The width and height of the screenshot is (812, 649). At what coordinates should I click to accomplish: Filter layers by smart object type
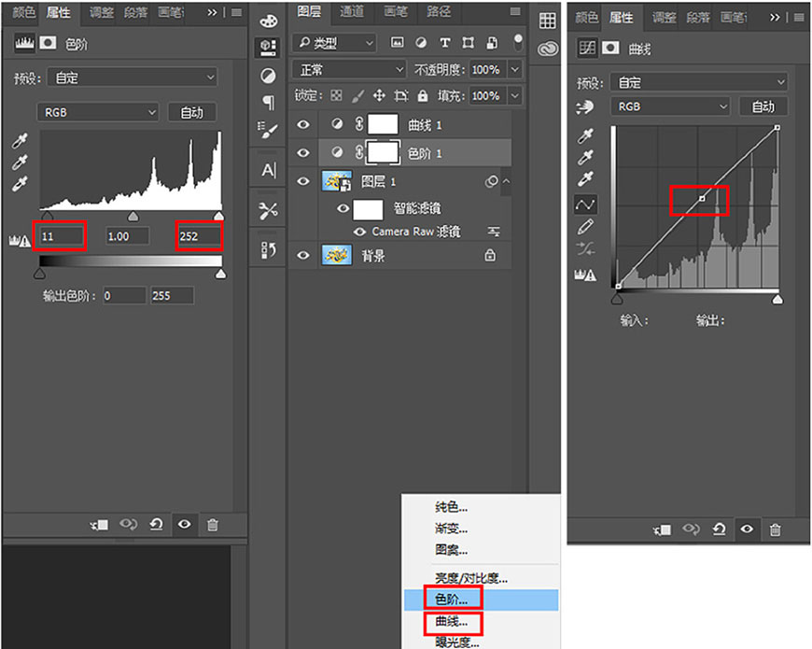(x=492, y=42)
